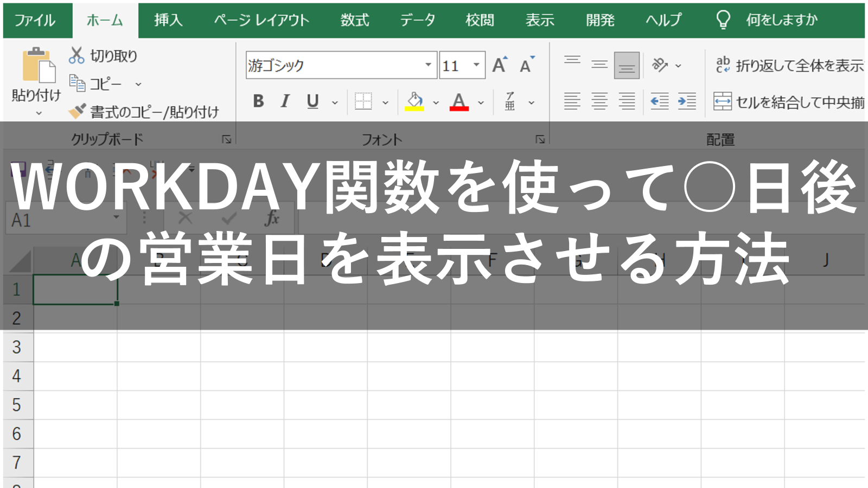
Task: Open underline style dropdown arrow
Action: pos(335,102)
